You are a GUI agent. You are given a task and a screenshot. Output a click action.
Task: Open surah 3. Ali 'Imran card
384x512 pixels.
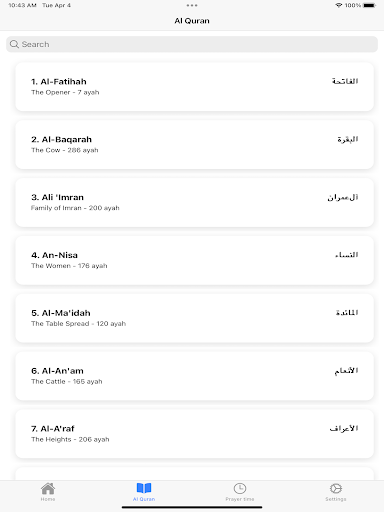coord(194,202)
